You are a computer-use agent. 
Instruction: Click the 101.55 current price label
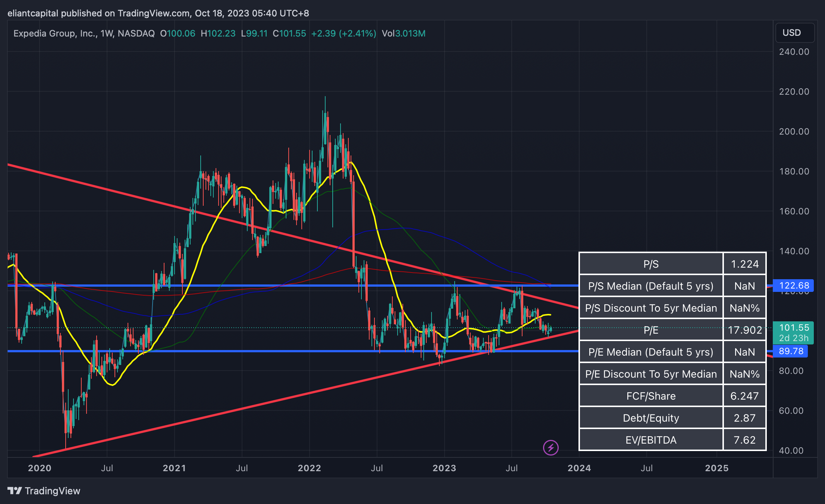pyautogui.click(x=794, y=328)
